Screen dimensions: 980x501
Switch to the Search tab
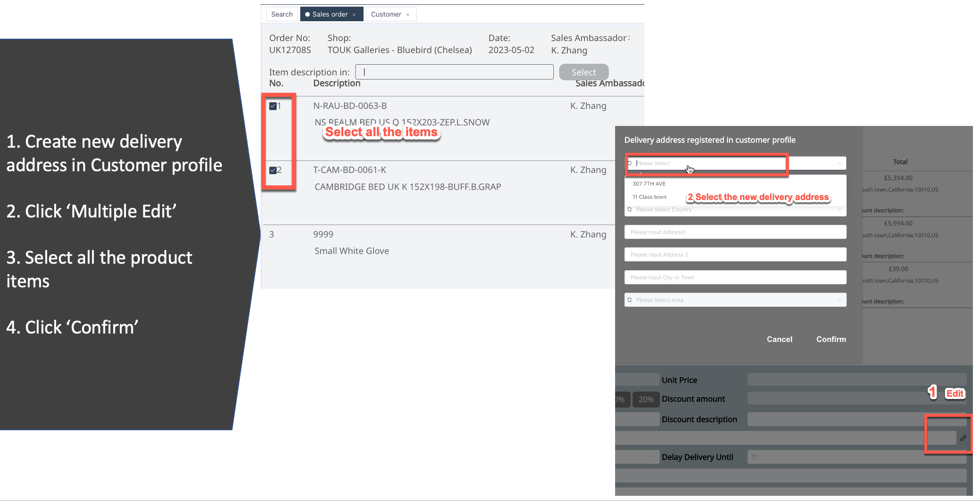click(x=282, y=14)
